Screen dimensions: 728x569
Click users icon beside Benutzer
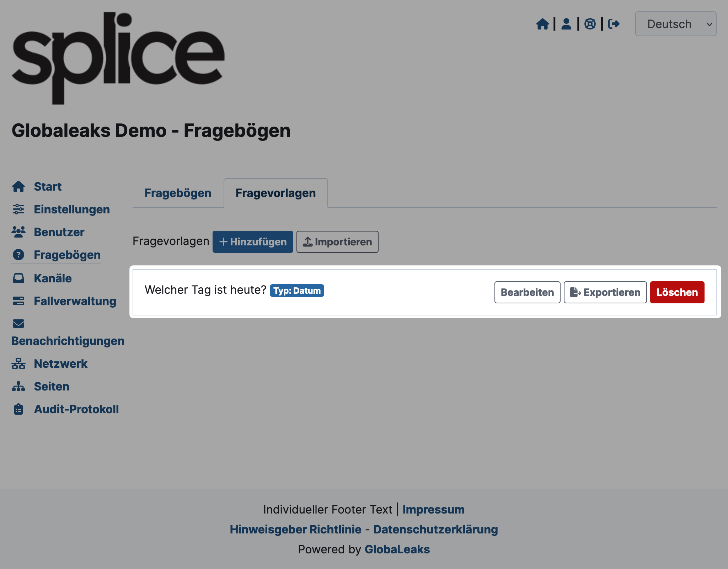click(18, 232)
